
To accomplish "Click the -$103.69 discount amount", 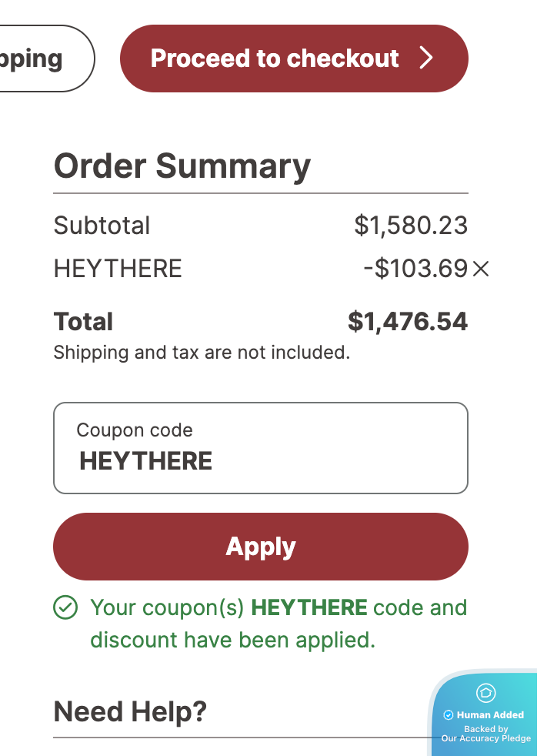I will [x=415, y=269].
